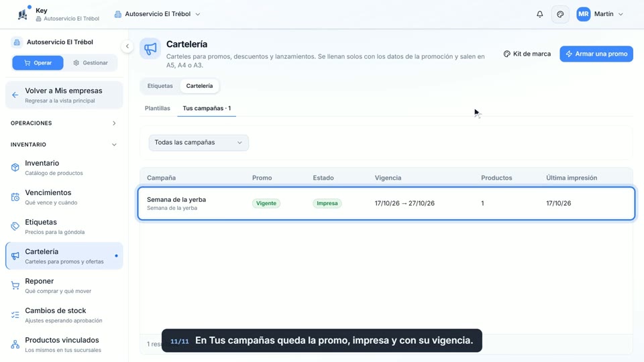Switch to Operar mode

pyautogui.click(x=38, y=63)
